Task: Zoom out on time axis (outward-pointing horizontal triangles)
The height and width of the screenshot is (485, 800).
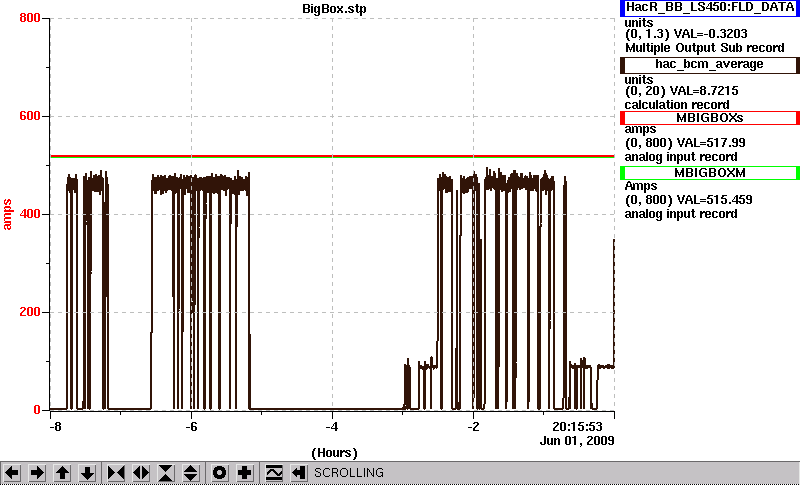Action: (141, 473)
